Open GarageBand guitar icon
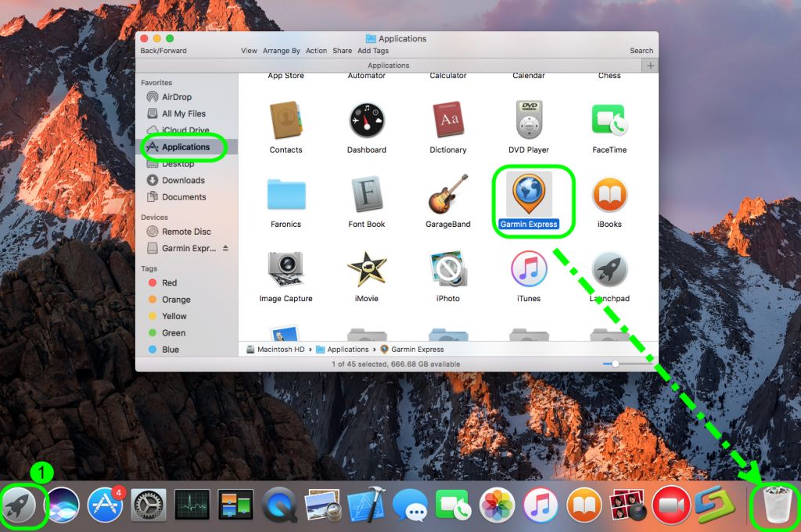The image size is (801, 532). point(448,195)
